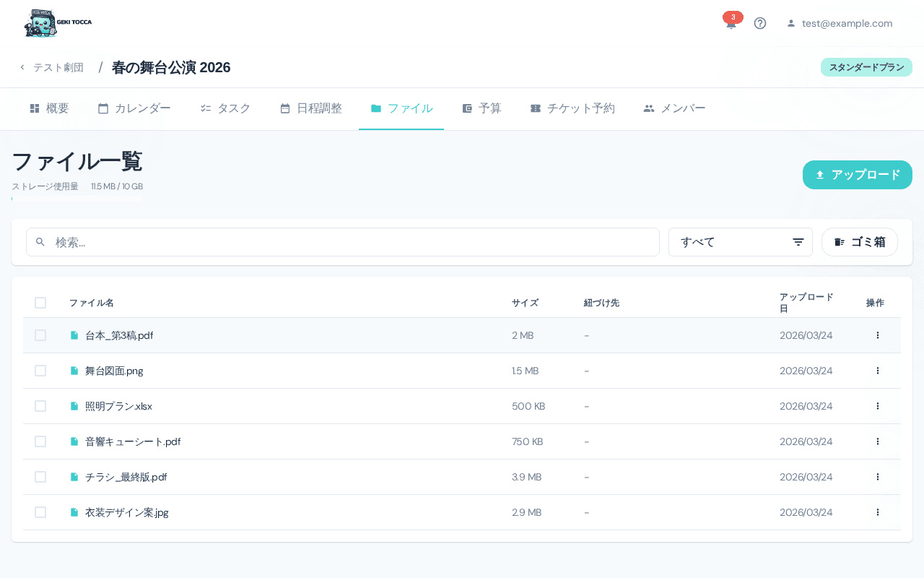Open the ゴミ箱 trash button
This screenshot has height=578, width=924.
(x=859, y=242)
